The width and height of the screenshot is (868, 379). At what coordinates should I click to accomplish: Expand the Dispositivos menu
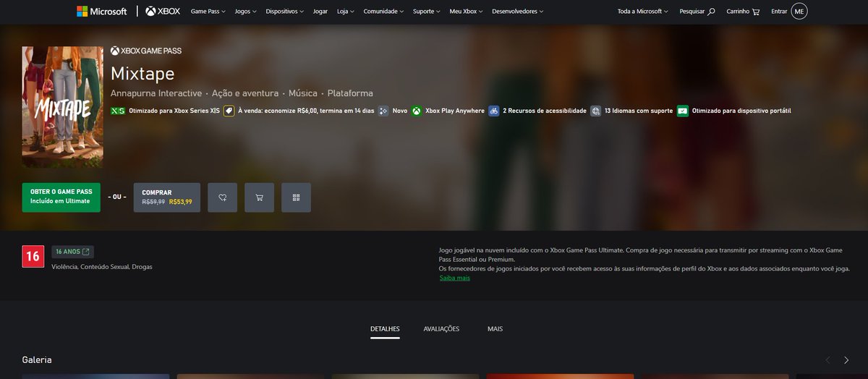pos(285,12)
